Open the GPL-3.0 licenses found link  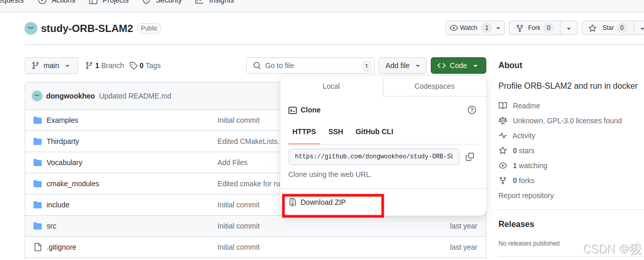567,121
